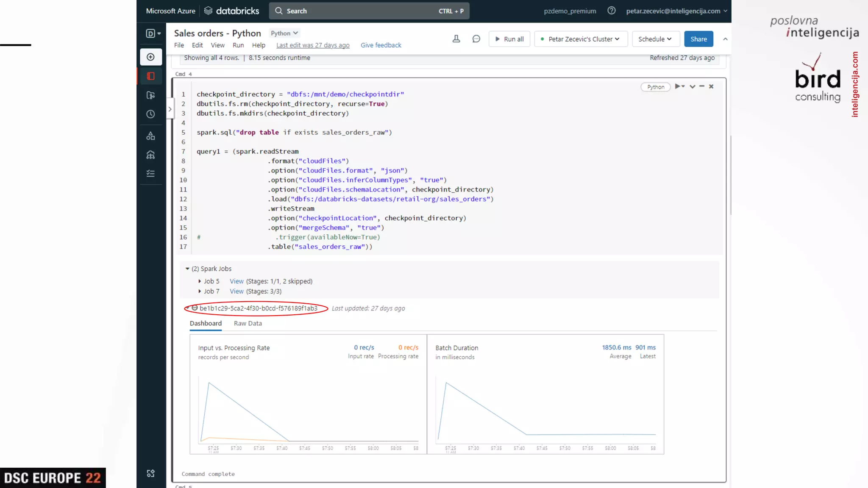
Task: Open the Python language dropdown near title
Action: tap(284, 33)
